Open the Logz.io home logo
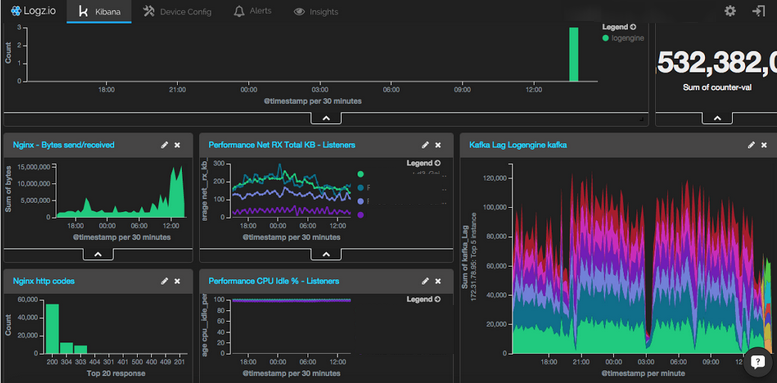777x383 pixels. coord(33,11)
